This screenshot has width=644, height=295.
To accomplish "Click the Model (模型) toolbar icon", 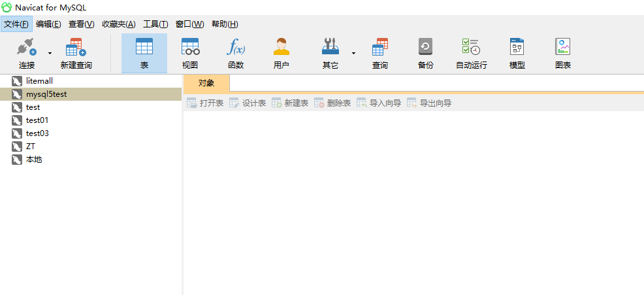I will click(x=517, y=53).
